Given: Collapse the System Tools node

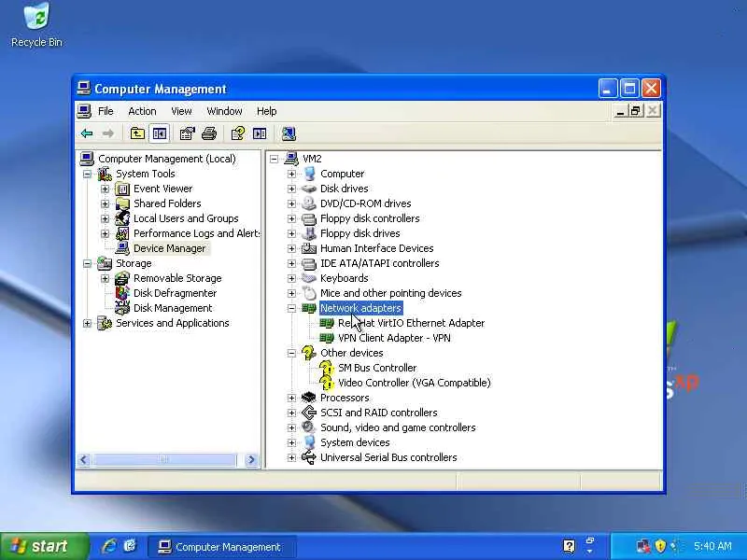Looking at the screenshot, I should pyautogui.click(x=87, y=175).
